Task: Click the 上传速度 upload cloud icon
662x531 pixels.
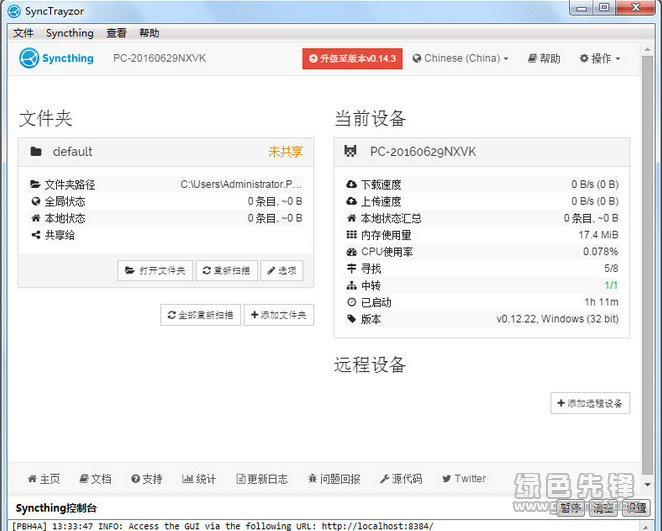Action: 351,201
